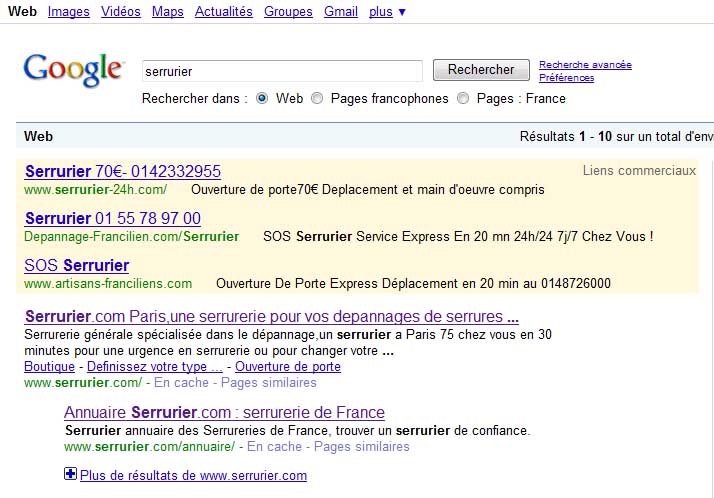Open the 'Serrurier 70€- 0142332955' ad link
Image resolution: width=714 pixels, height=498 pixels.
click(x=123, y=171)
